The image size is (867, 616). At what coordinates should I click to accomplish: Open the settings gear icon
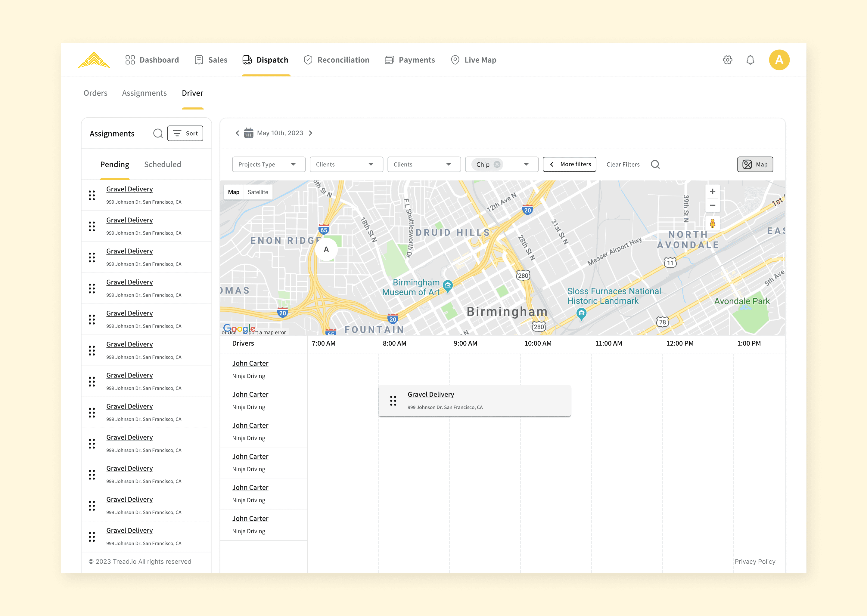point(727,60)
